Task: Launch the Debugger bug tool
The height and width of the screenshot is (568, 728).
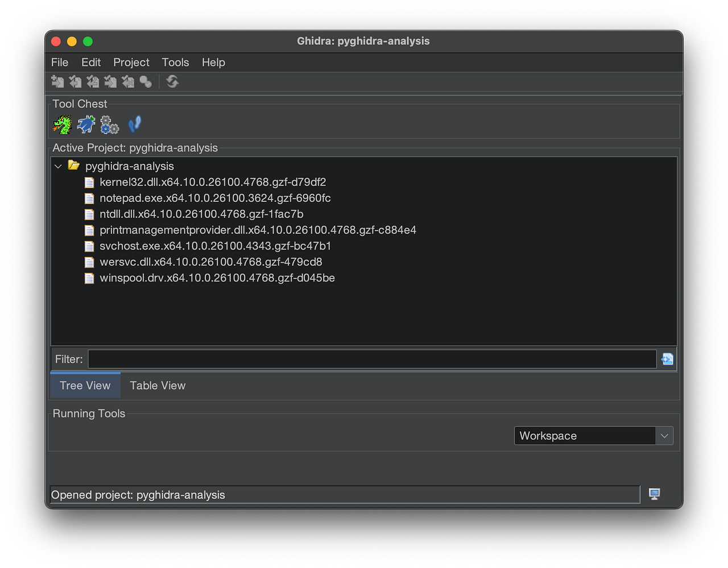Action: click(86, 125)
